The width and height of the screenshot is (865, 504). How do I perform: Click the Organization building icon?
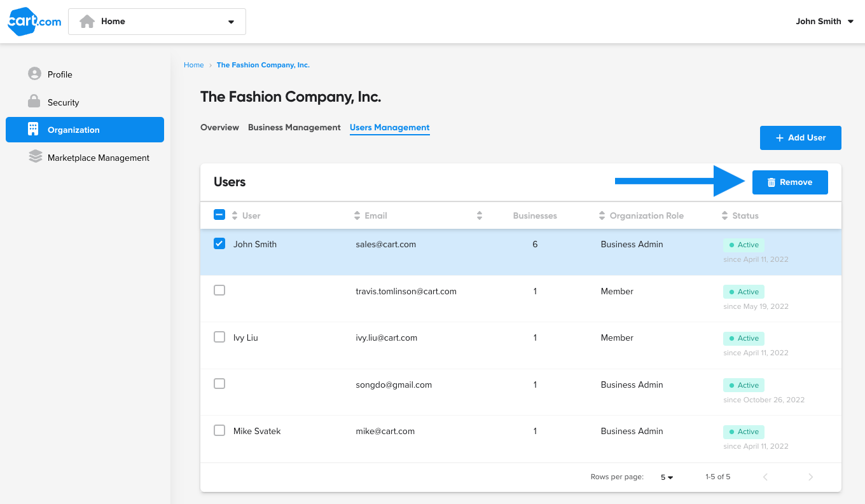(x=33, y=129)
